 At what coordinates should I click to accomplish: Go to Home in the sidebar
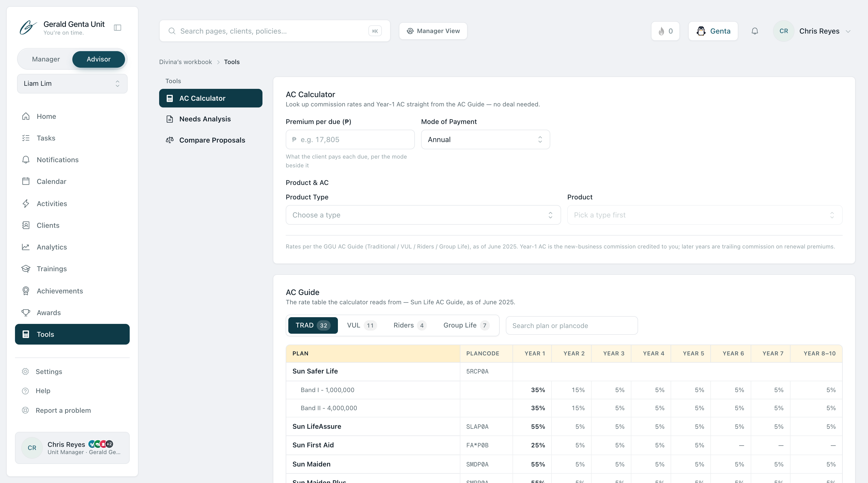pos(72,116)
